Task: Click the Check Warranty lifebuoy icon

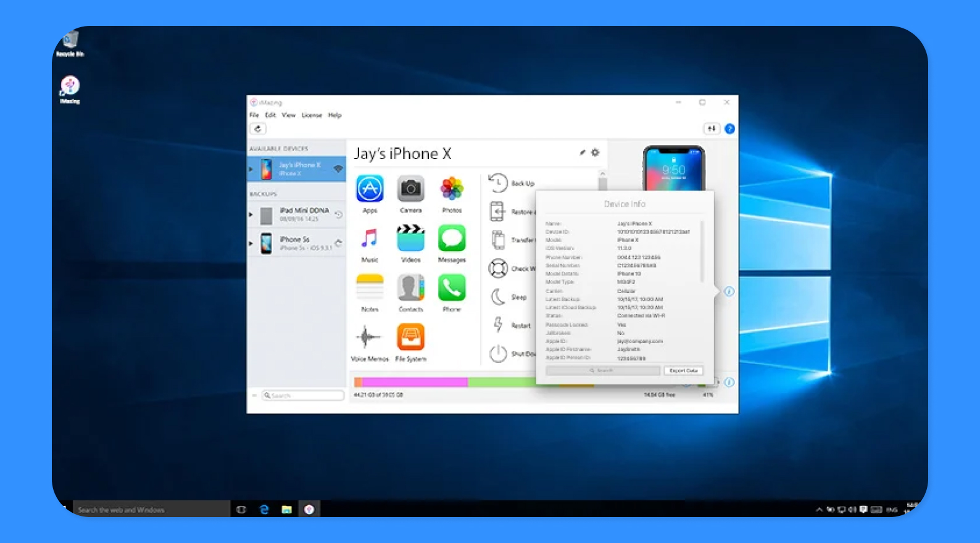Action: (x=498, y=268)
